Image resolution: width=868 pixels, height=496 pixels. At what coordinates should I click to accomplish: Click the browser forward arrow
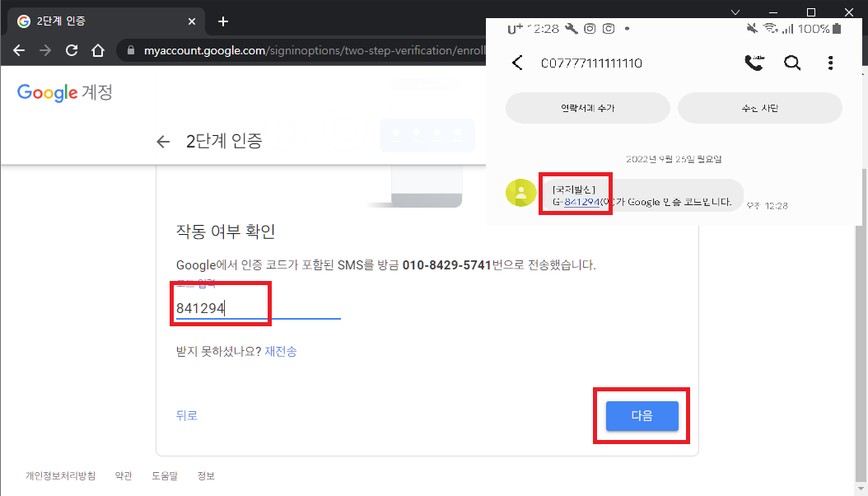[x=45, y=50]
